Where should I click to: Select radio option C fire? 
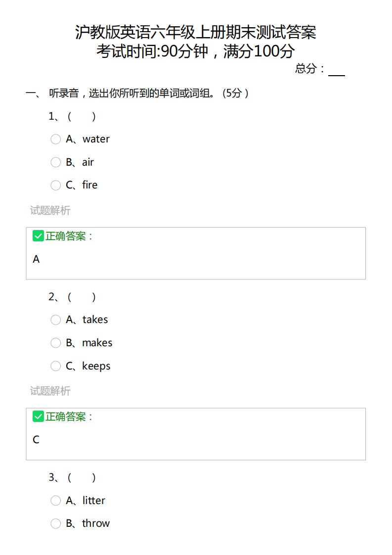point(55,185)
